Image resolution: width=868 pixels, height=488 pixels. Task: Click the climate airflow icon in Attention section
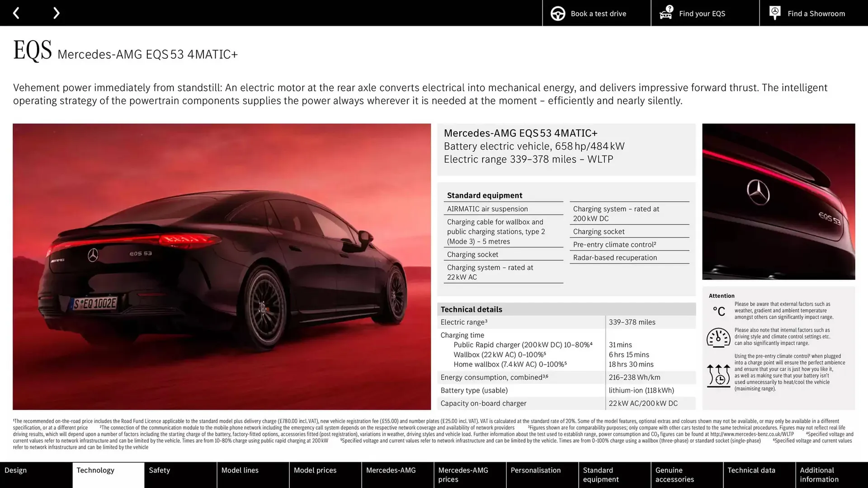[x=720, y=375]
